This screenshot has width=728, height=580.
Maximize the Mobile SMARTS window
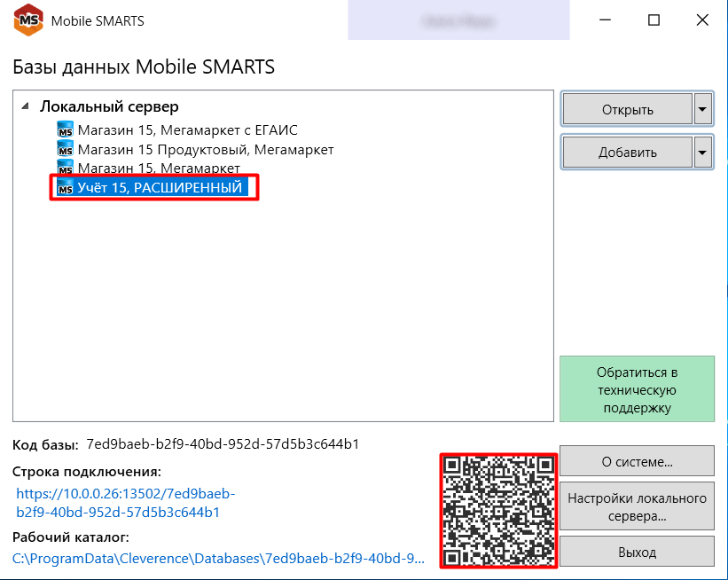point(654,20)
